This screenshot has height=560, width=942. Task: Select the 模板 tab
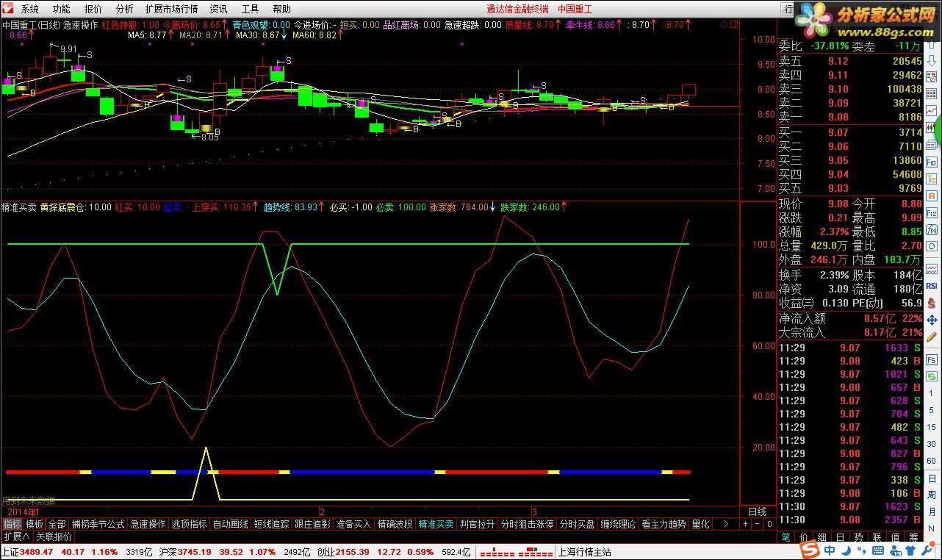pyautogui.click(x=34, y=524)
